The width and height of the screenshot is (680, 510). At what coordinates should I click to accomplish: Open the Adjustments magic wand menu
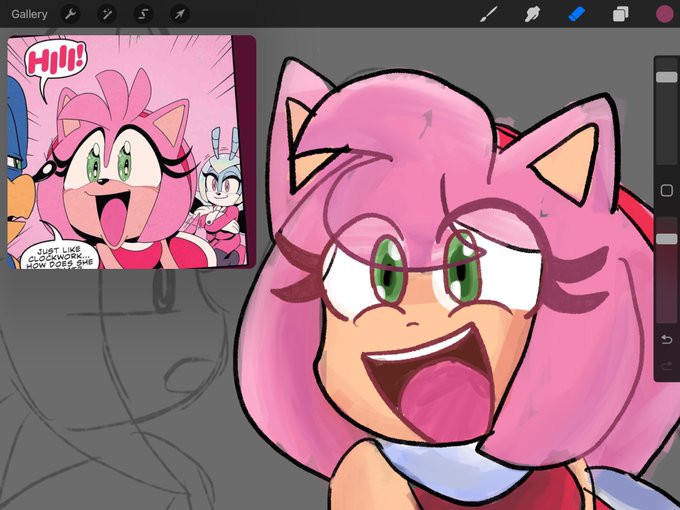click(107, 14)
